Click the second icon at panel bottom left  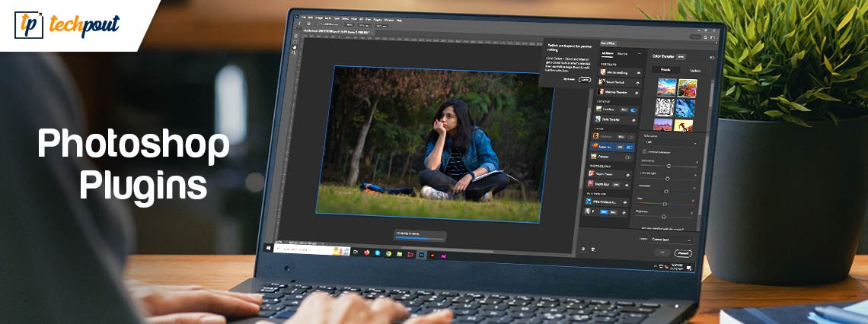pyautogui.click(x=593, y=249)
